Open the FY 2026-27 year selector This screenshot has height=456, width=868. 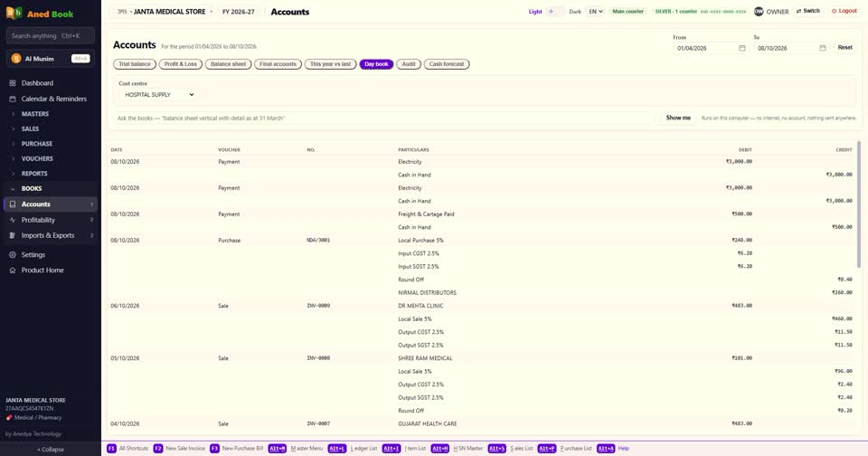pos(239,12)
